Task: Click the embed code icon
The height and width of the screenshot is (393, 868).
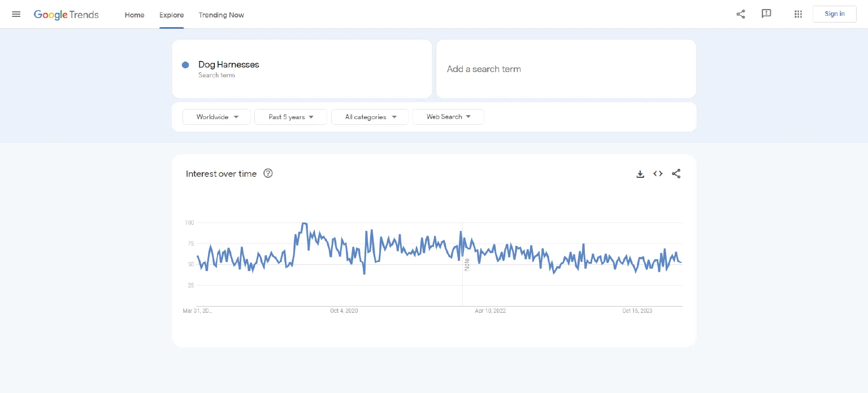Action: click(658, 174)
